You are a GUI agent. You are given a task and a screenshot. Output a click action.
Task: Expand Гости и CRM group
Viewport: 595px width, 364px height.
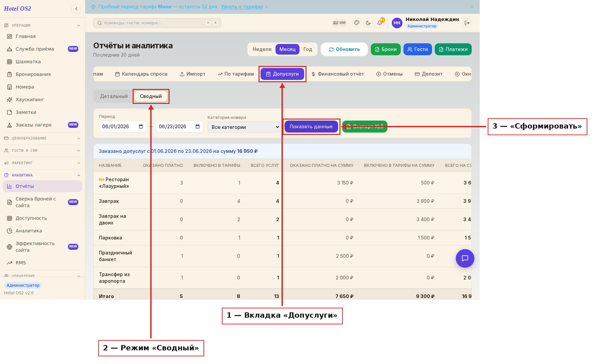point(42,151)
